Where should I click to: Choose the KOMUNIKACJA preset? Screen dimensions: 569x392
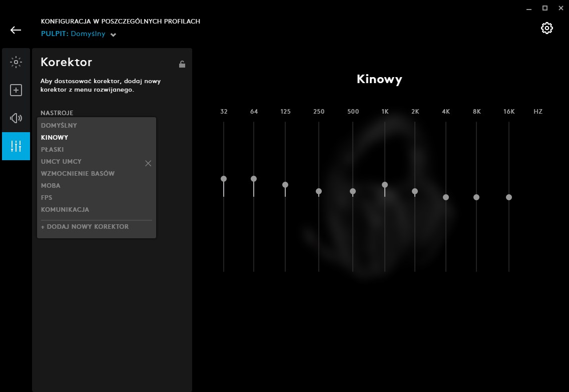(65, 210)
